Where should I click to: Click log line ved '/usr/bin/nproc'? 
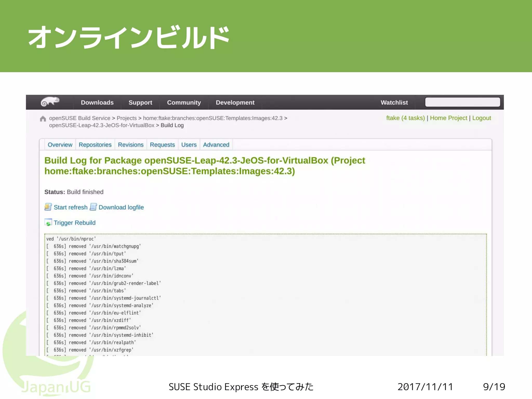[71, 239]
